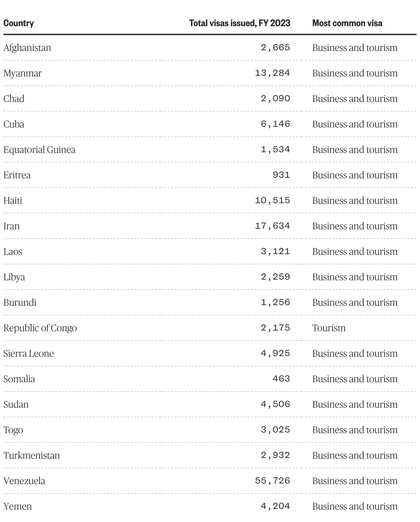Click the Country column header
The width and height of the screenshot is (420, 522).
pos(19,23)
